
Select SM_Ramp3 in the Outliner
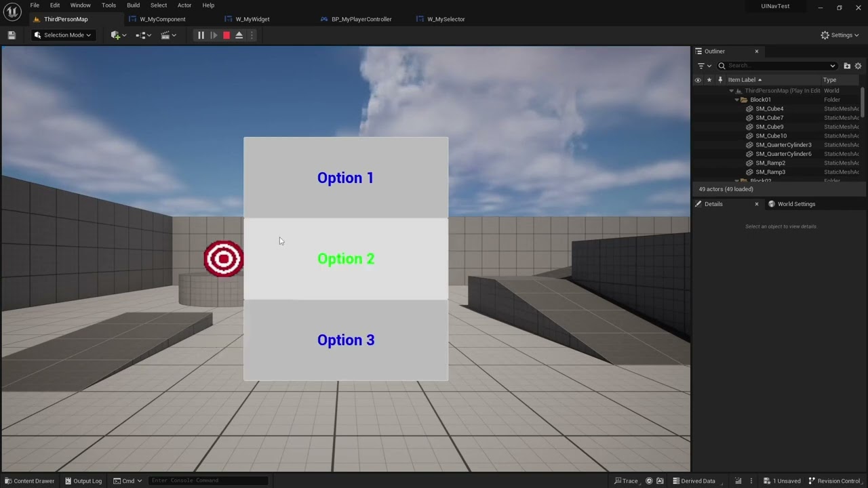point(770,172)
